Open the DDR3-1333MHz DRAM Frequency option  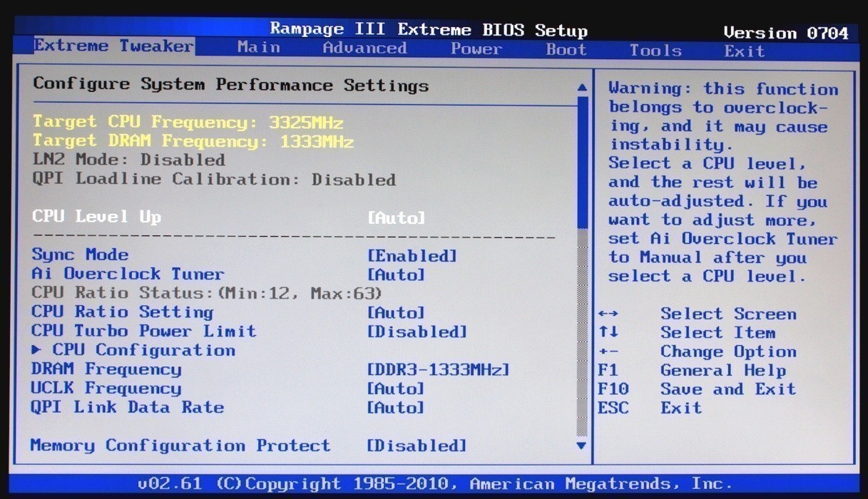(439, 370)
